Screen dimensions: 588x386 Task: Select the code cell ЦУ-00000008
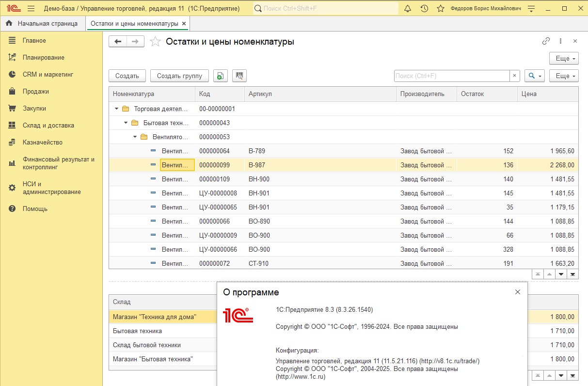tap(220, 193)
